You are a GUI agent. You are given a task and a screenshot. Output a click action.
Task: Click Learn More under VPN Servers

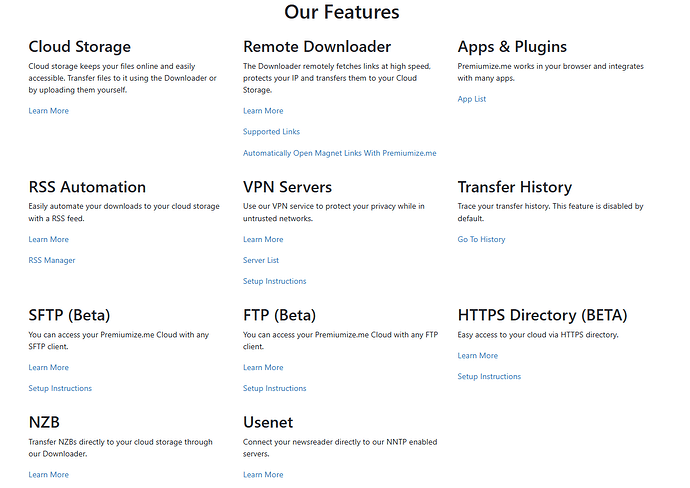pyautogui.click(x=263, y=239)
